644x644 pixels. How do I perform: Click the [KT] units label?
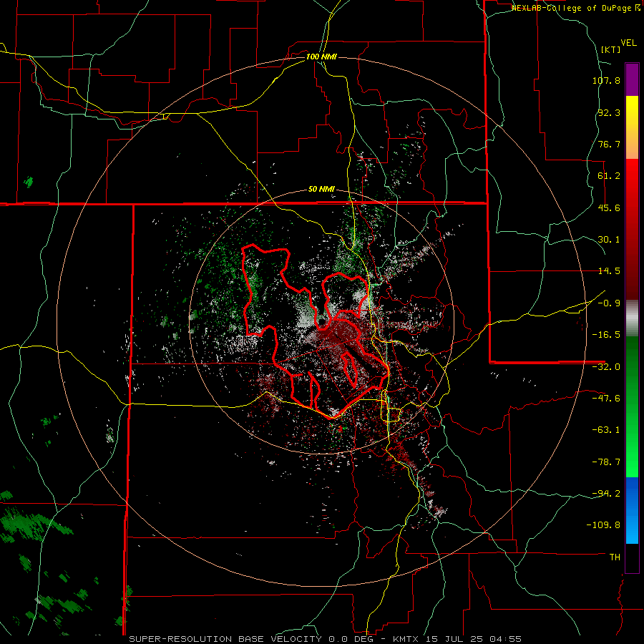point(611,49)
